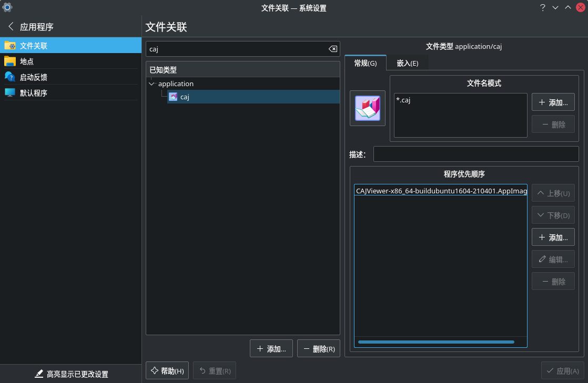Click the horizontal scrollbar below the program list
The height and width of the screenshot is (383, 588).
tap(435, 342)
